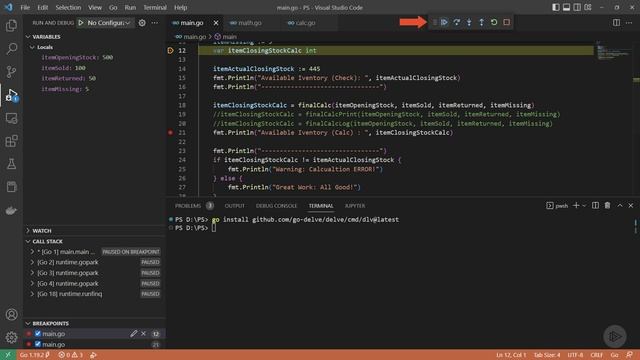
Task: Click Ln 12, Col 1 in status bar
Action: [x=511, y=355]
